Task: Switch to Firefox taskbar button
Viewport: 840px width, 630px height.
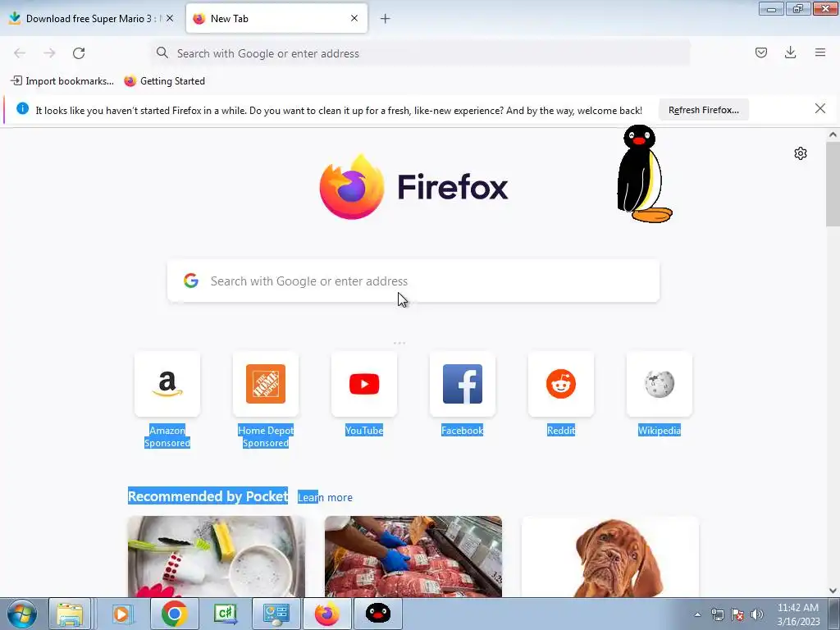Action: tap(326, 614)
